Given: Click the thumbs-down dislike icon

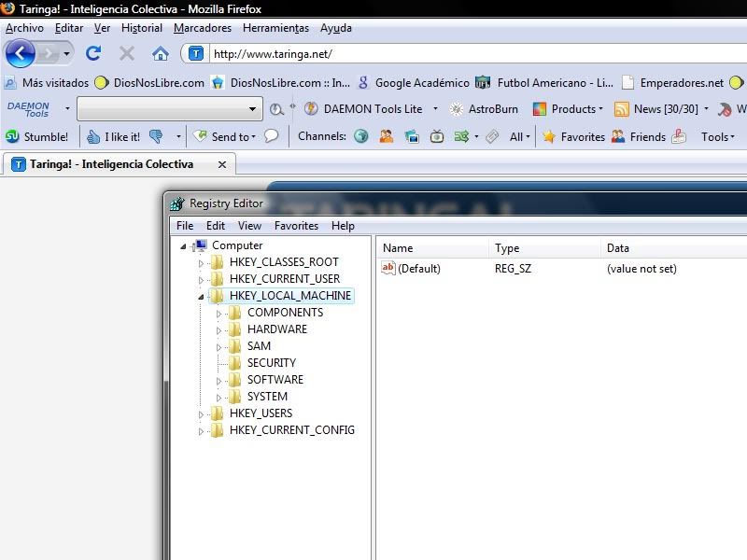Looking at the screenshot, I should 156,137.
